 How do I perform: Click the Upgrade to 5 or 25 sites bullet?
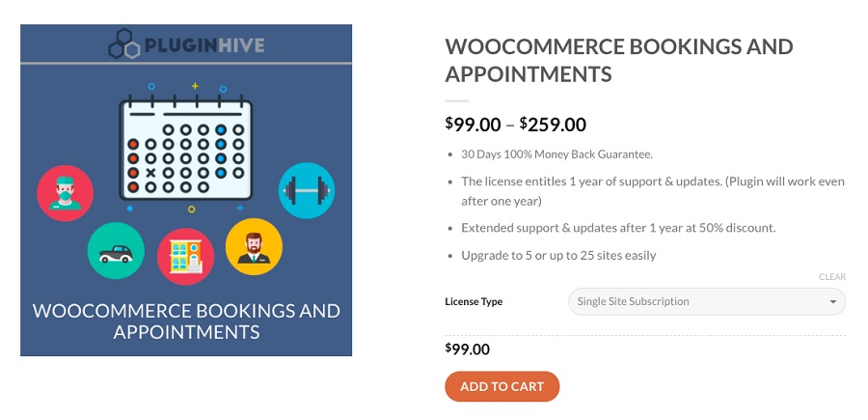[558, 255]
